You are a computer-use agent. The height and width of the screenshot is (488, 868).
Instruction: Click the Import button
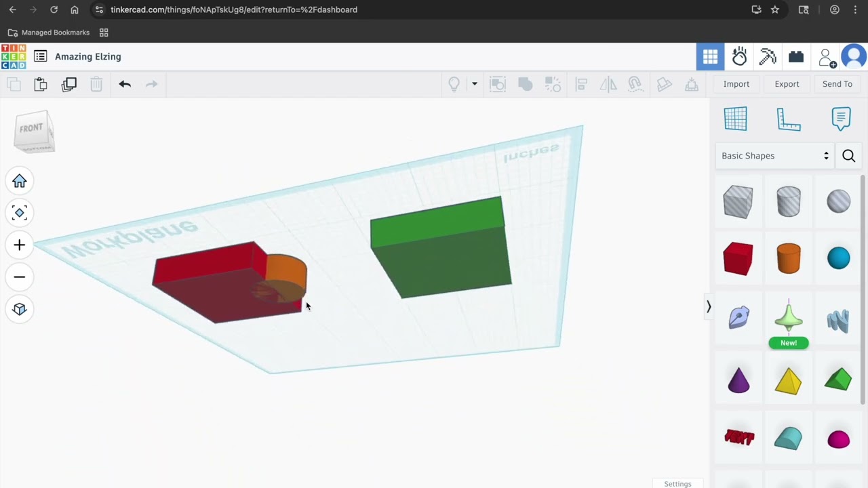point(736,84)
